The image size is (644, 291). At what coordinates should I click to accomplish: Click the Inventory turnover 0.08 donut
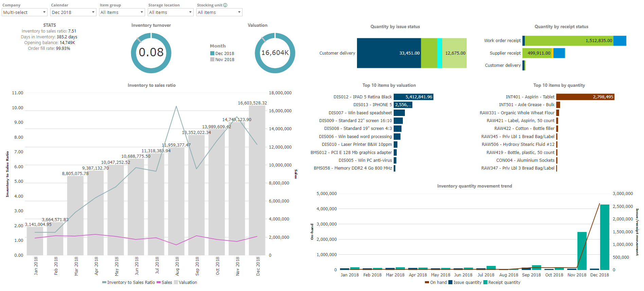pos(151,53)
